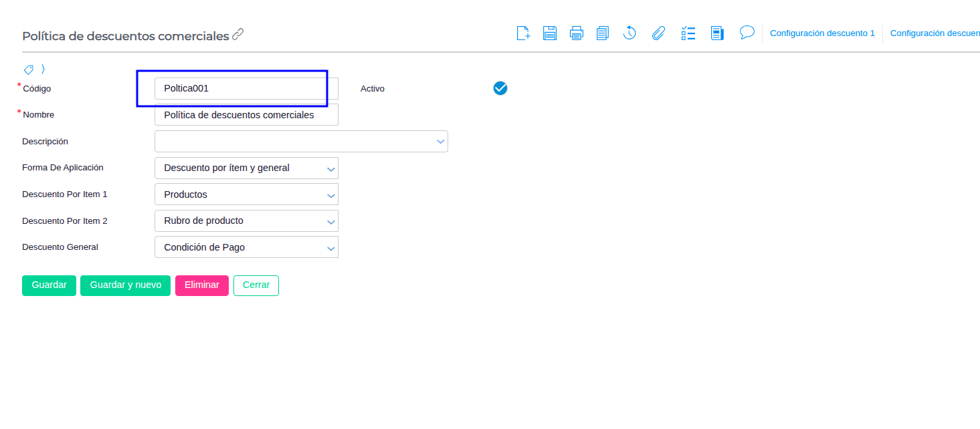Viewport: 980px width, 429px height.
Task: Open Configuración descuento 1 tab
Action: tap(822, 33)
